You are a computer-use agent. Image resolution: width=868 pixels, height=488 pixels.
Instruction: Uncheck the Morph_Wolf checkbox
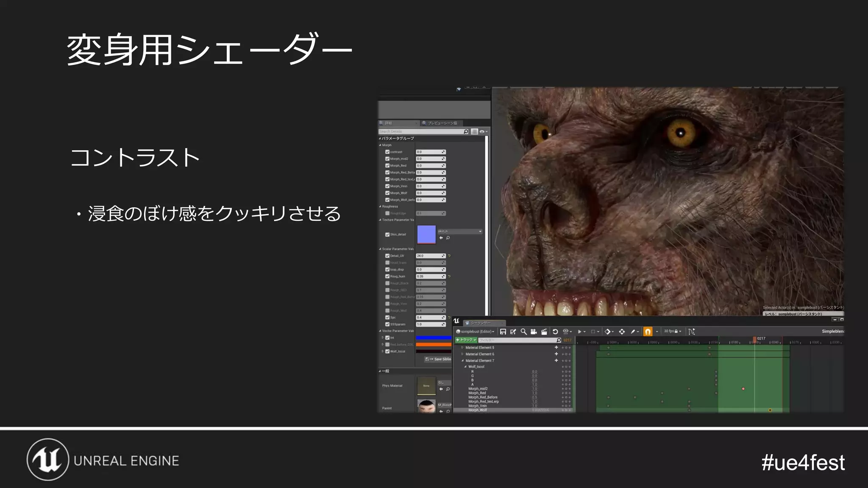pos(387,193)
